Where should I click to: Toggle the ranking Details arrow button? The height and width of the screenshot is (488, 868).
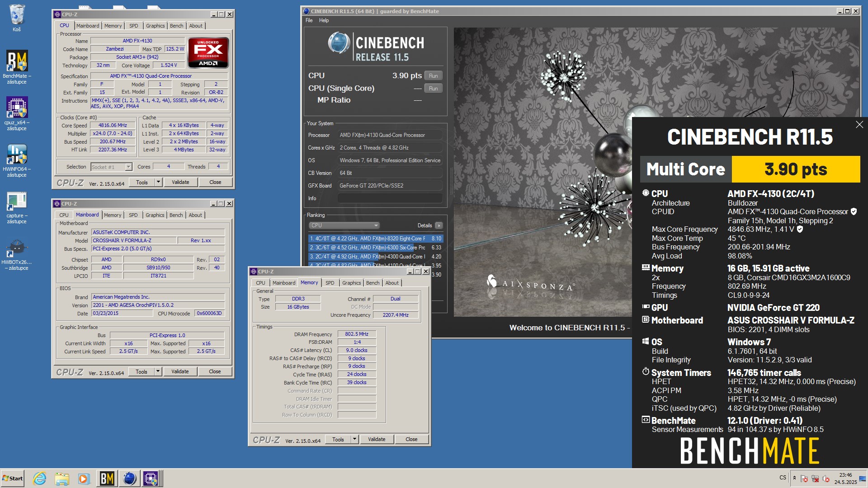[x=439, y=225]
